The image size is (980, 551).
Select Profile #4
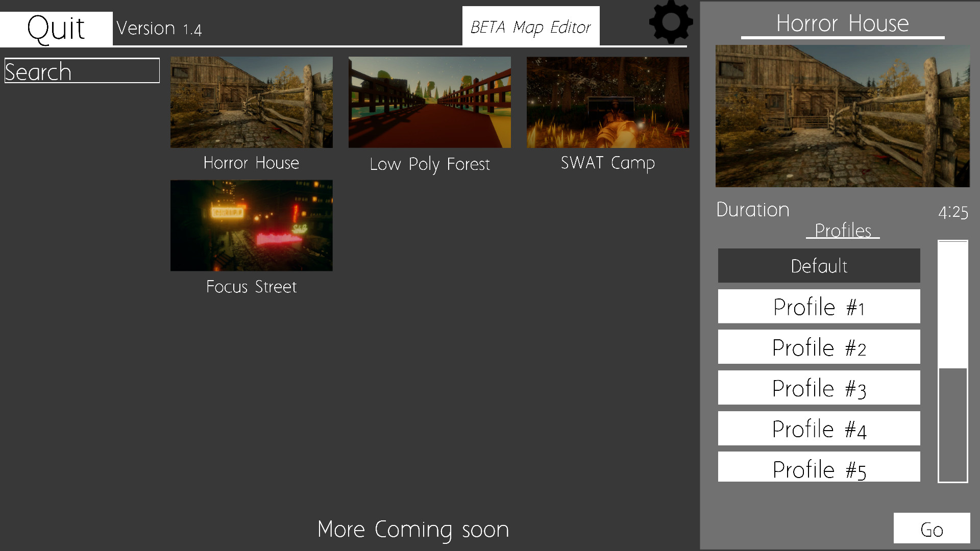pyautogui.click(x=819, y=428)
